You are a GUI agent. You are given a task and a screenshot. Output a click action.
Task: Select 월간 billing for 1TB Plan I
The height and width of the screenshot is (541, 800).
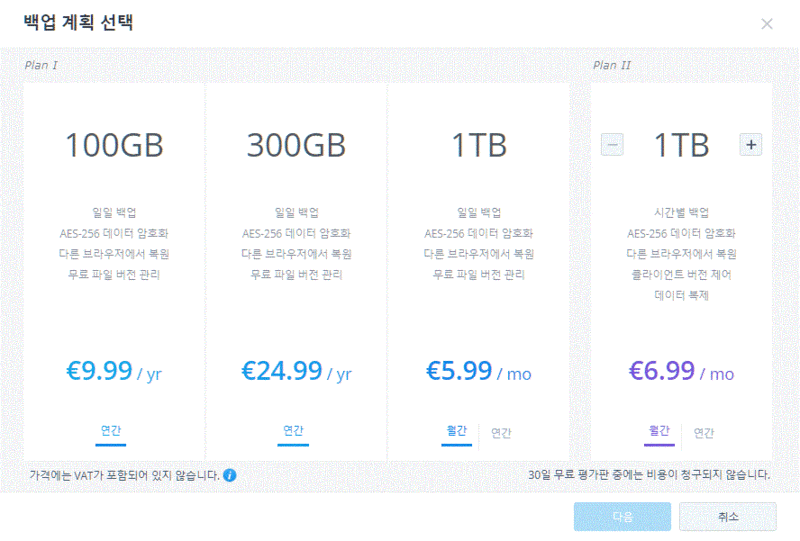click(457, 432)
